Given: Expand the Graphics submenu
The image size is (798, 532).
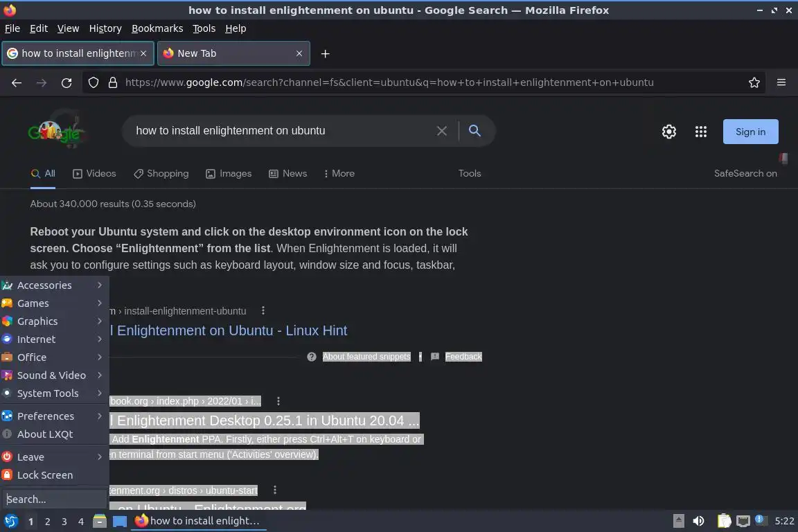Looking at the screenshot, I should pos(55,321).
